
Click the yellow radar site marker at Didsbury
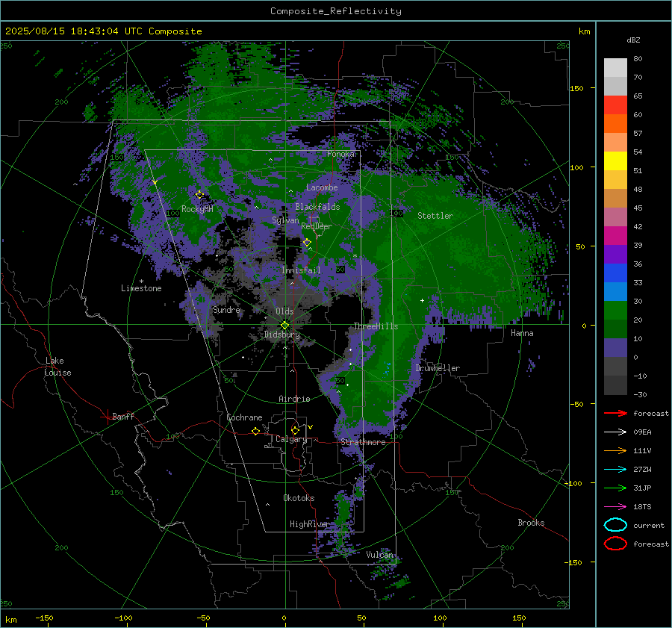tap(285, 325)
